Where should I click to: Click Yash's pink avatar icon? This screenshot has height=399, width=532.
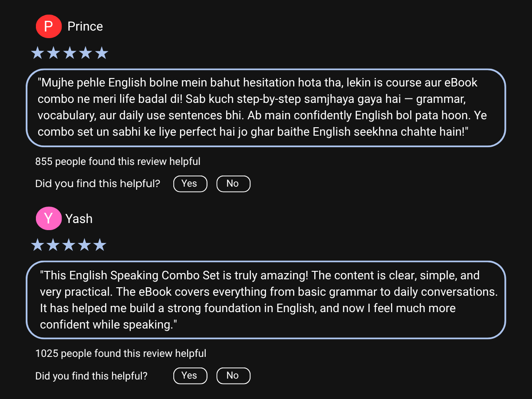pos(48,218)
